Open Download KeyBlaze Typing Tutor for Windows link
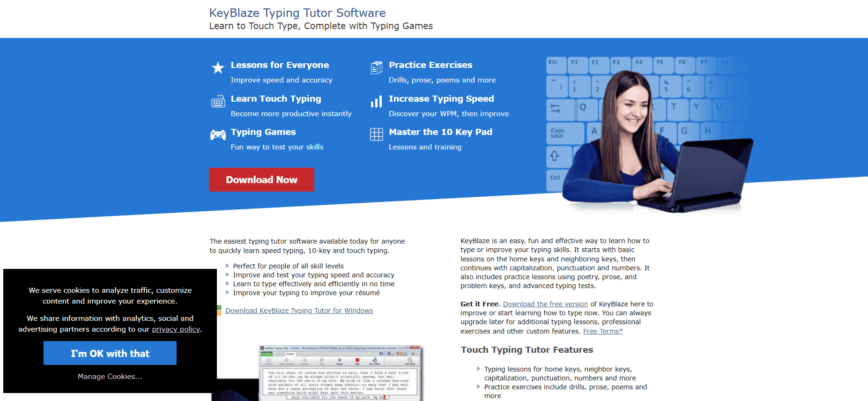The height and width of the screenshot is (401, 868). tap(299, 311)
